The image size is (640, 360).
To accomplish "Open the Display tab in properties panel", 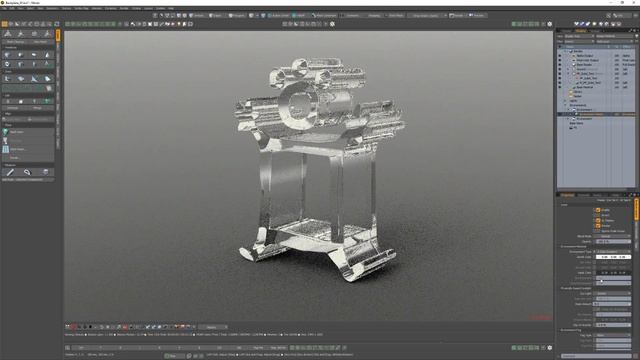I will click(598, 195).
